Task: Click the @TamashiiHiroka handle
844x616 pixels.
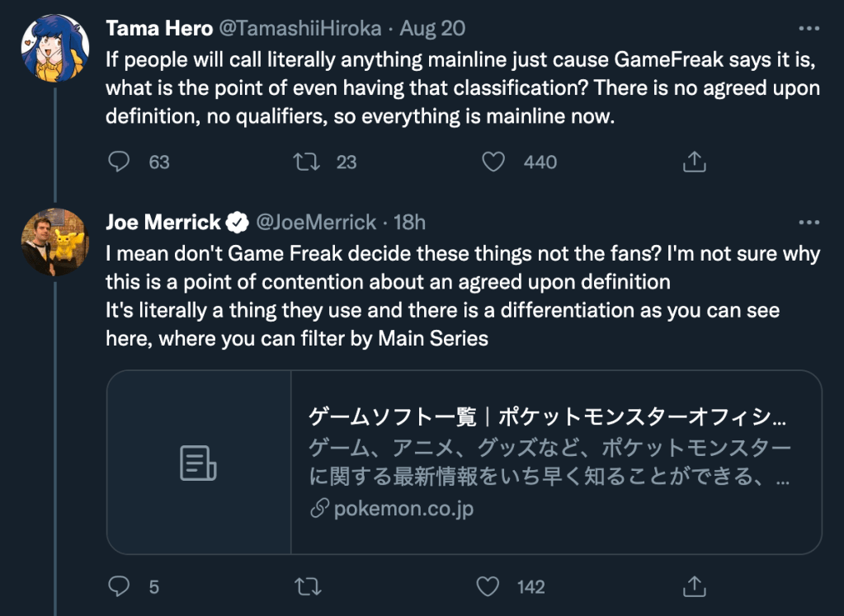Action: tap(299, 29)
